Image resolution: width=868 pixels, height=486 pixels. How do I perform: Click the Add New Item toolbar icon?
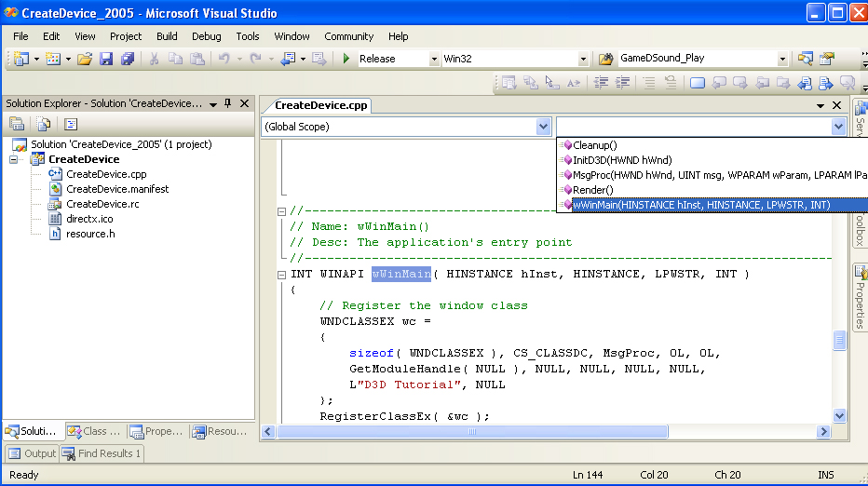coord(53,59)
